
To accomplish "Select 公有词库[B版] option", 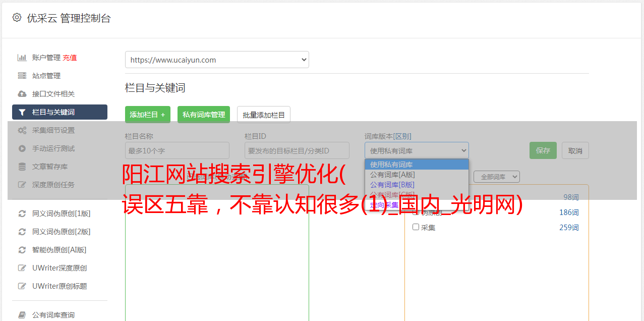I will [x=417, y=185].
